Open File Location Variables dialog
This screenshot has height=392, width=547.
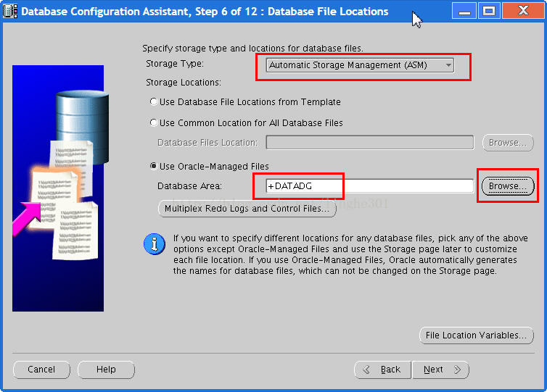tap(476, 335)
